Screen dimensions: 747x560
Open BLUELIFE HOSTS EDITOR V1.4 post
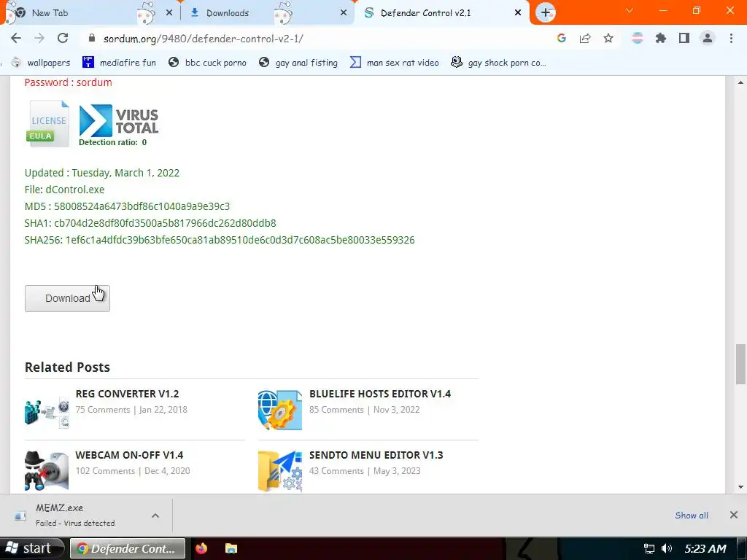379,394
